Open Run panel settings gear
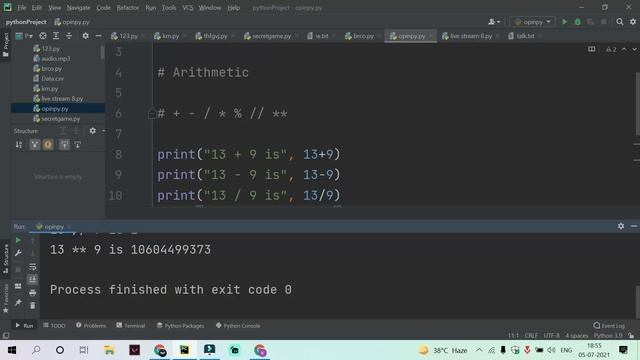This screenshot has height=360, width=640. point(621,226)
